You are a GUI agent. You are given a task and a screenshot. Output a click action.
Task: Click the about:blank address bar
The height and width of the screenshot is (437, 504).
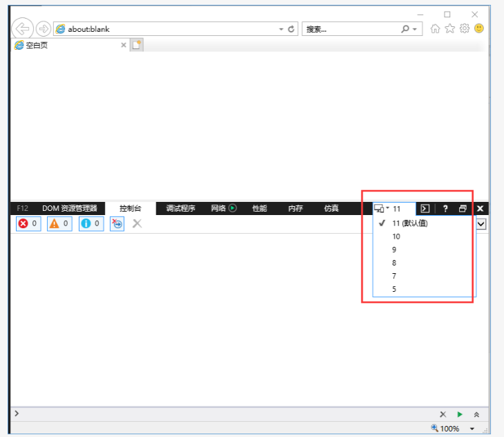pos(166,29)
